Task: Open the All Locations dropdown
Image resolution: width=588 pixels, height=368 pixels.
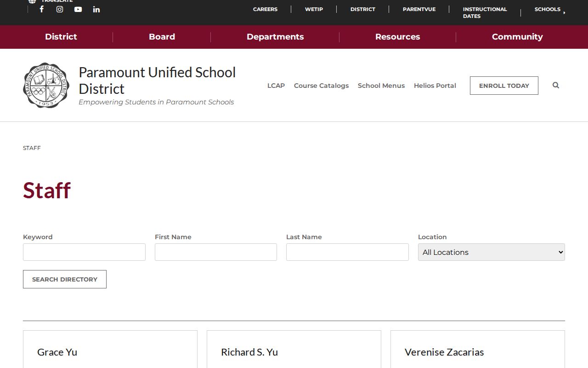Action: [x=492, y=252]
